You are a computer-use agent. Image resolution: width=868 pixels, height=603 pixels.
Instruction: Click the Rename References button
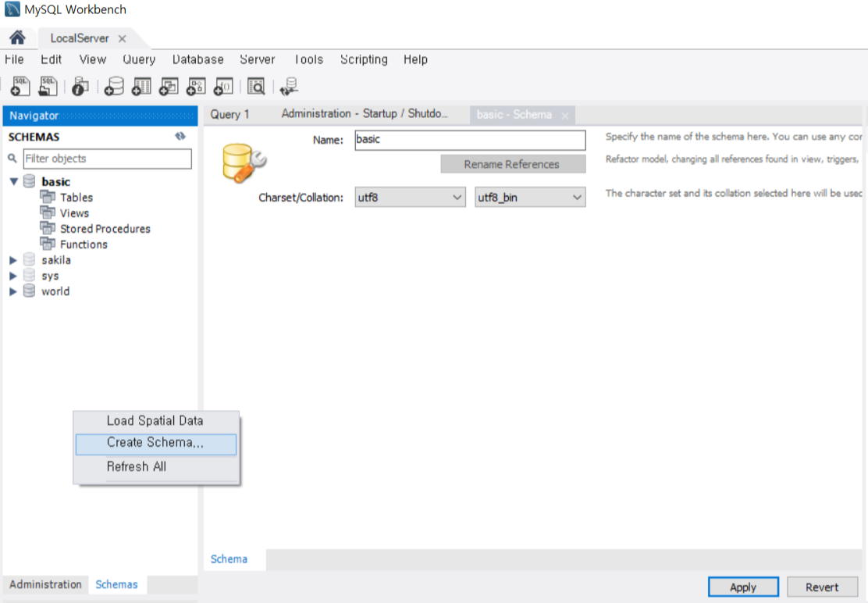pos(513,164)
